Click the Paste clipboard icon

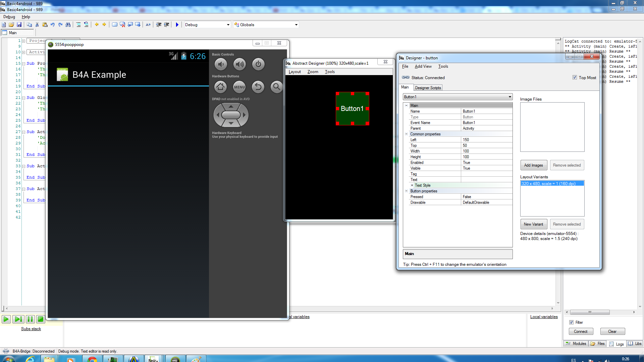(x=45, y=24)
